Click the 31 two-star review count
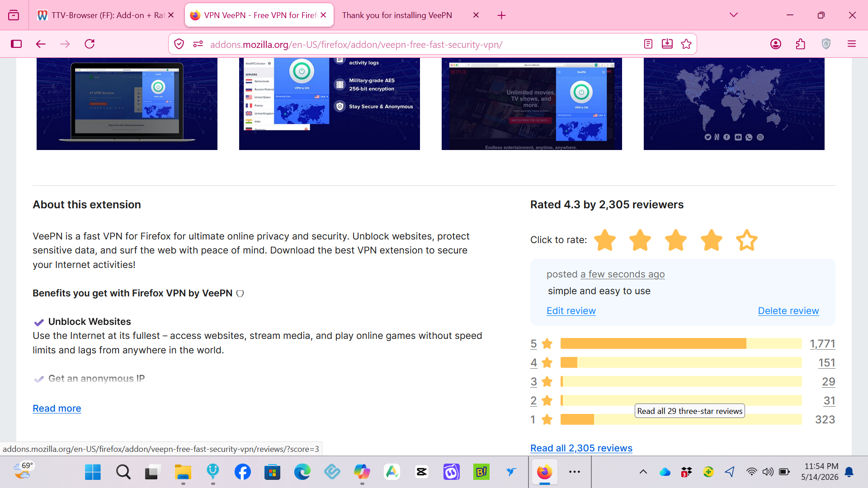The height and width of the screenshot is (488, 868). tap(829, 401)
